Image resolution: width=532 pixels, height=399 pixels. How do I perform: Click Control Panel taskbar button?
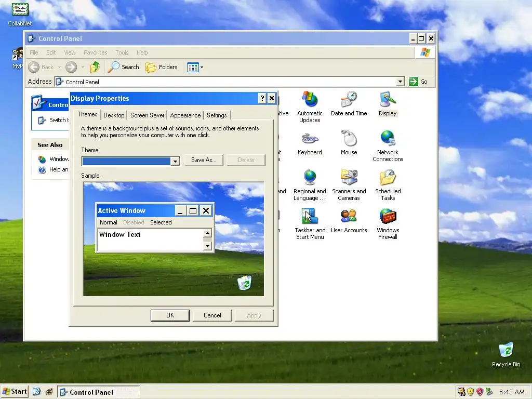(x=98, y=392)
